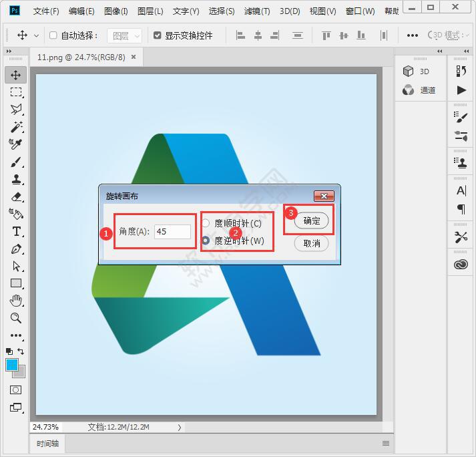This screenshot has width=476, height=457.
Task: Open the options bar three-dots menu
Action: click(x=413, y=35)
